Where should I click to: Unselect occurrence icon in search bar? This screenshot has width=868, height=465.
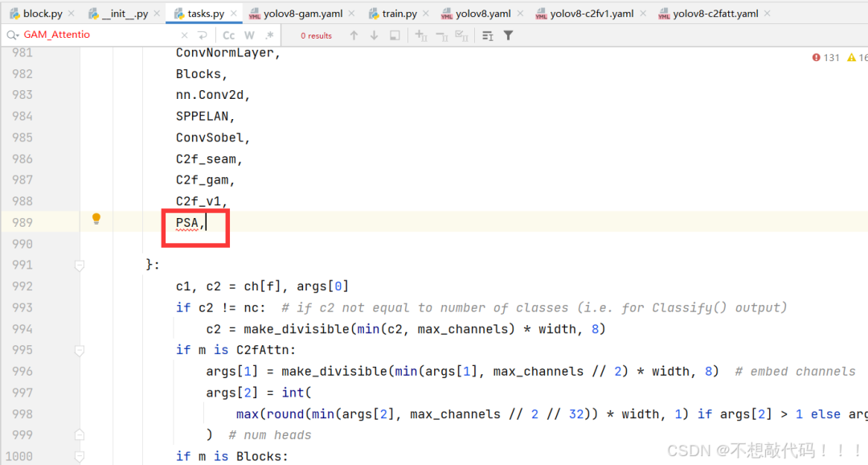tap(442, 35)
